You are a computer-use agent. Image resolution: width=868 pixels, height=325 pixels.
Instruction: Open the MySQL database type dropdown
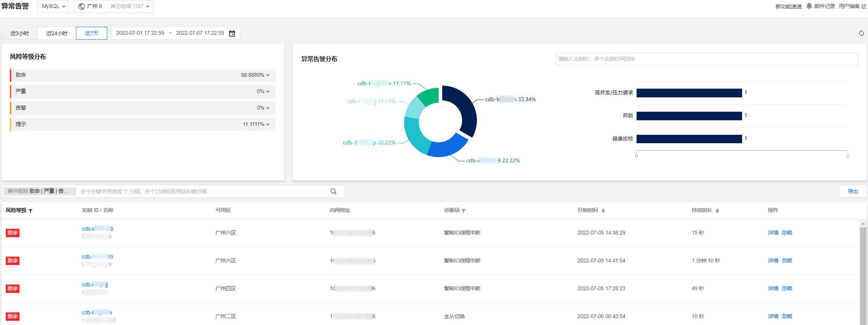pos(53,6)
